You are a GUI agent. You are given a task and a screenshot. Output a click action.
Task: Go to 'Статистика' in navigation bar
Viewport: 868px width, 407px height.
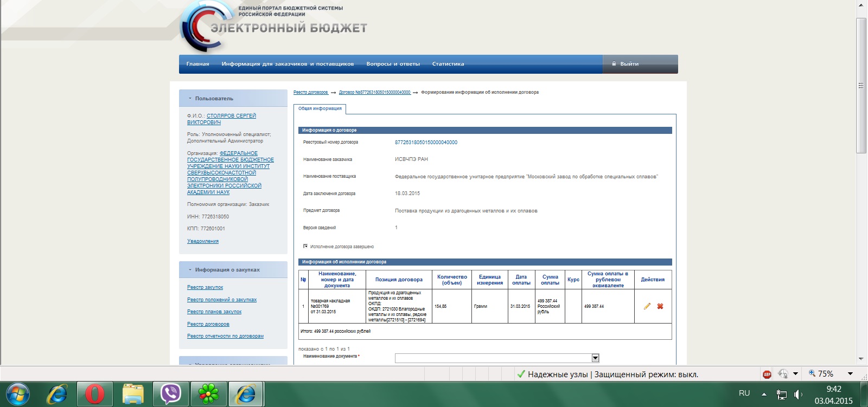click(x=448, y=64)
